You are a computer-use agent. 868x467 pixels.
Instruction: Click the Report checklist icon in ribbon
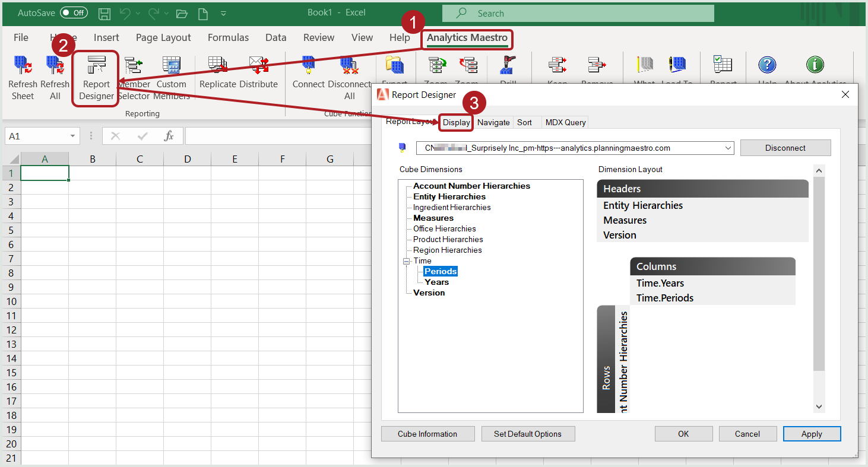[723, 65]
